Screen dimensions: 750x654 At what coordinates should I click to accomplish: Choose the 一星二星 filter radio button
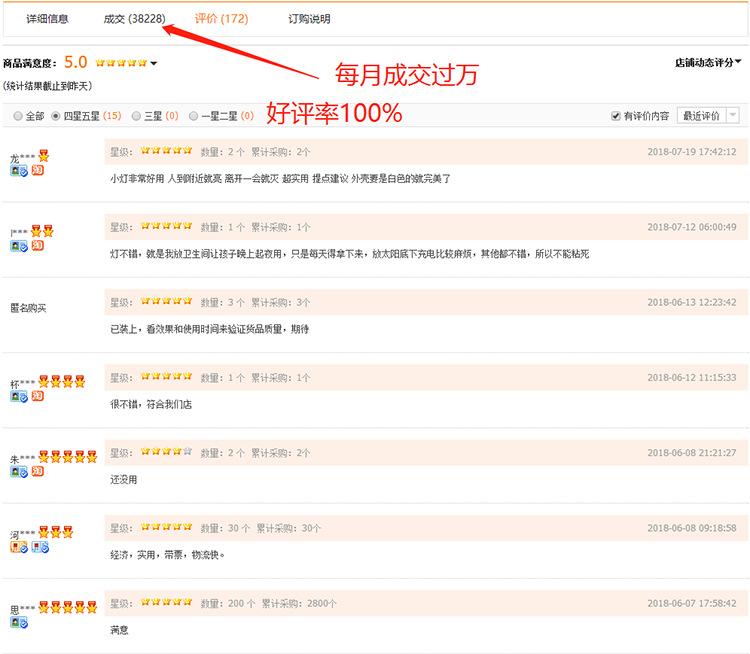pos(193,116)
